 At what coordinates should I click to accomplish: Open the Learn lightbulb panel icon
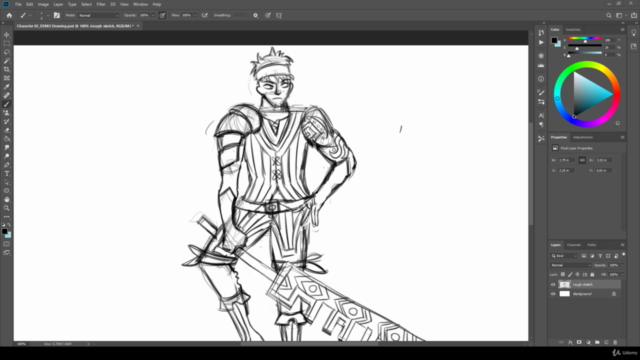[633, 33]
